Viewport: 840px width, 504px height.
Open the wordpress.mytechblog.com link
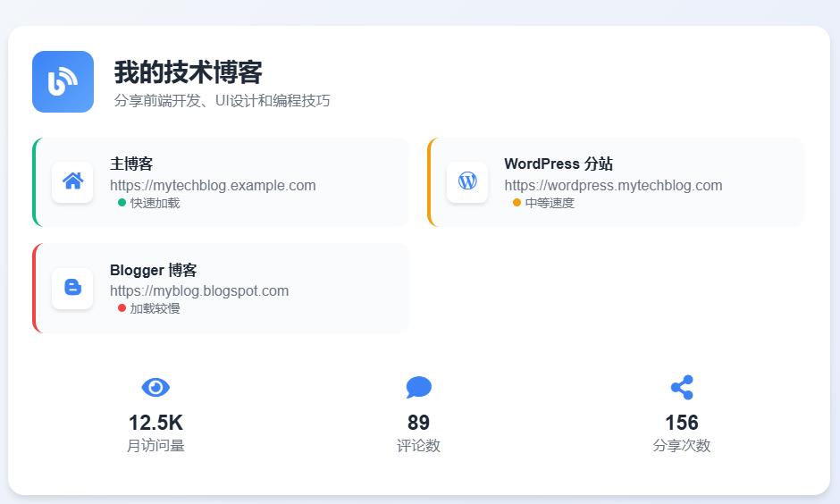(613, 185)
